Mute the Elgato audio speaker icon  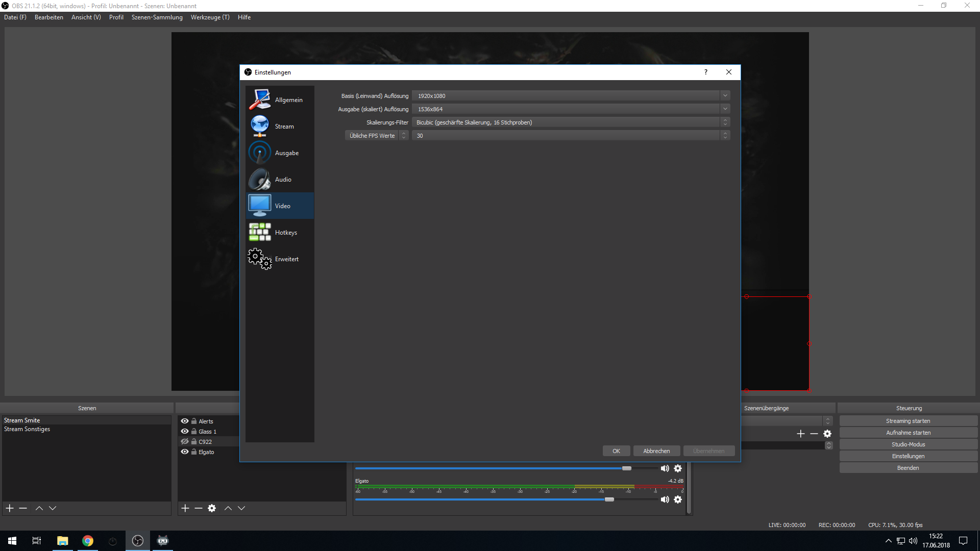point(665,499)
